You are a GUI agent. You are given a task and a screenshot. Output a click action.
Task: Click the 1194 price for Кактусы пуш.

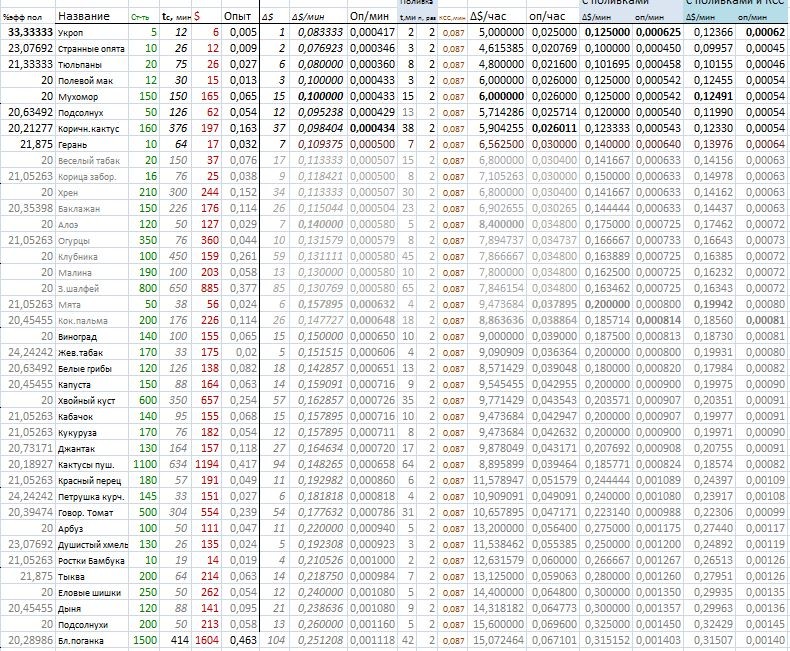click(x=207, y=464)
